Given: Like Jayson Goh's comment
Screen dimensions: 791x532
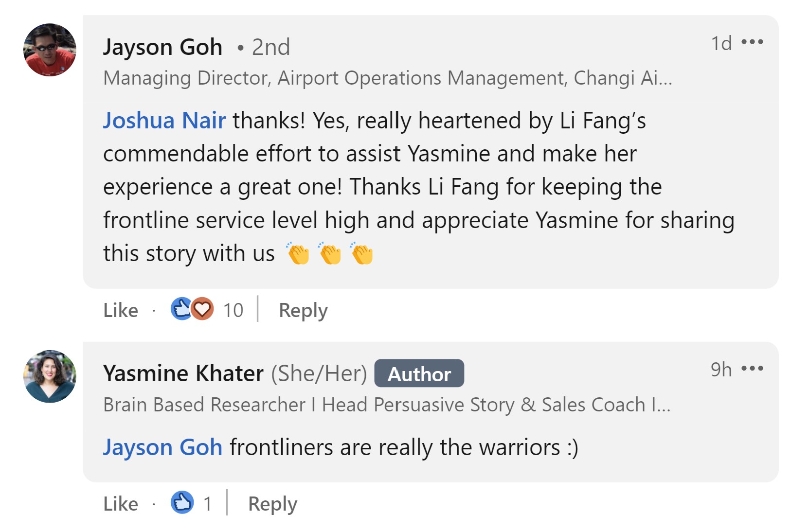Looking at the screenshot, I should pos(121,310).
